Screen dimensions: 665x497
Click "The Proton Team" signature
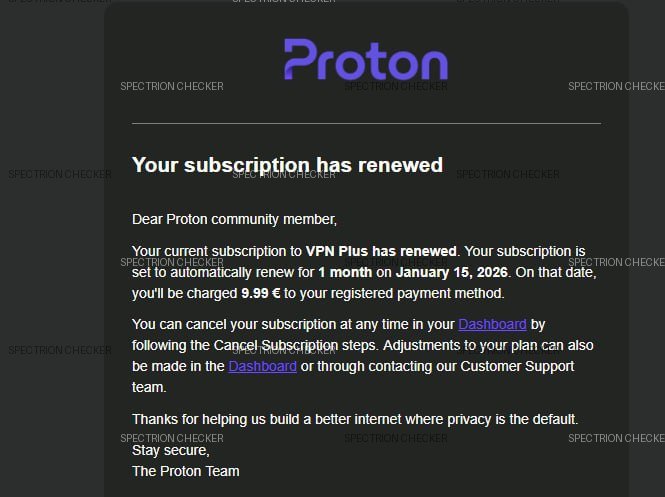pyautogui.click(x=186, y=471)
